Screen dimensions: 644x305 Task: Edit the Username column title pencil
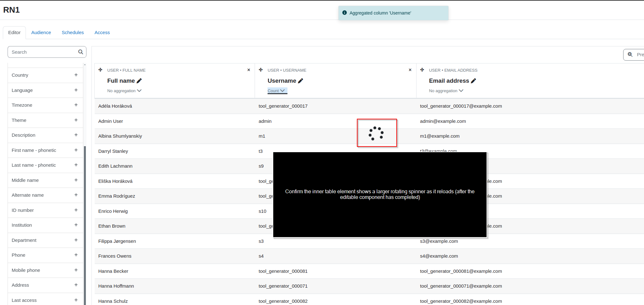coord(300,81)
